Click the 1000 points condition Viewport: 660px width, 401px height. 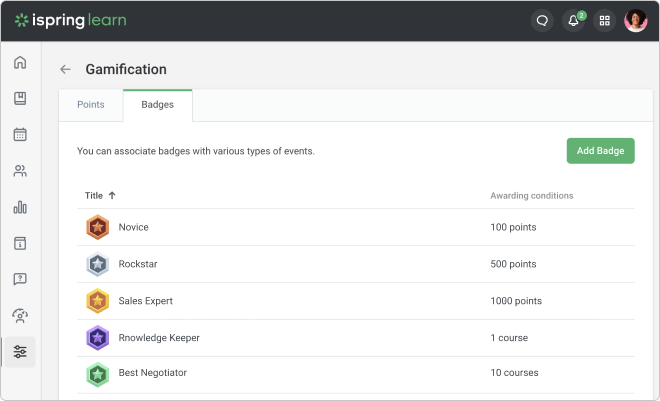516,301
